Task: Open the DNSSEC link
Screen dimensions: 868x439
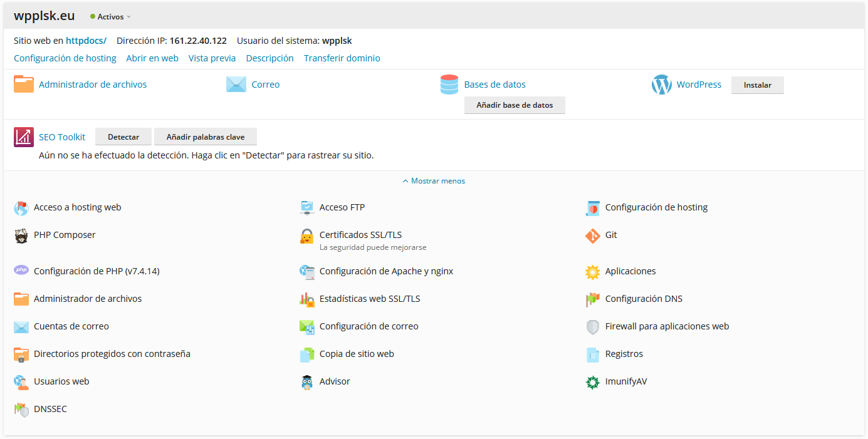Action: coord(50,409)
